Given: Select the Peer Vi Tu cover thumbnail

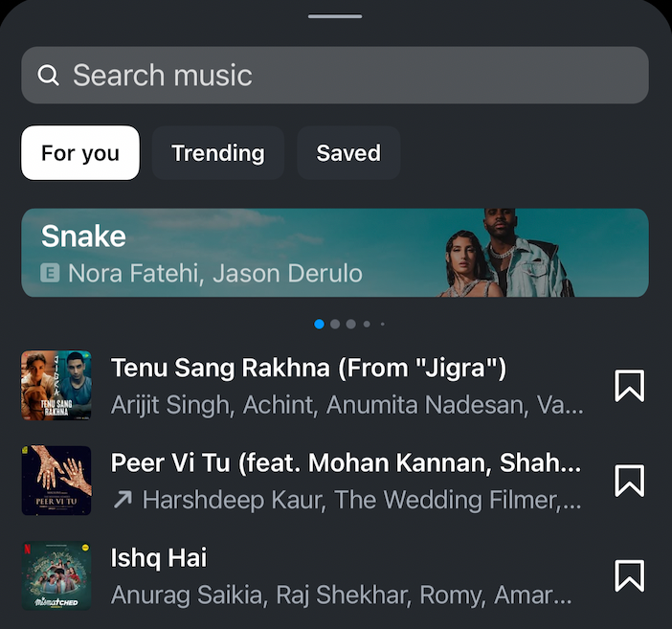Looking at the screenshot, I should 56,481.
